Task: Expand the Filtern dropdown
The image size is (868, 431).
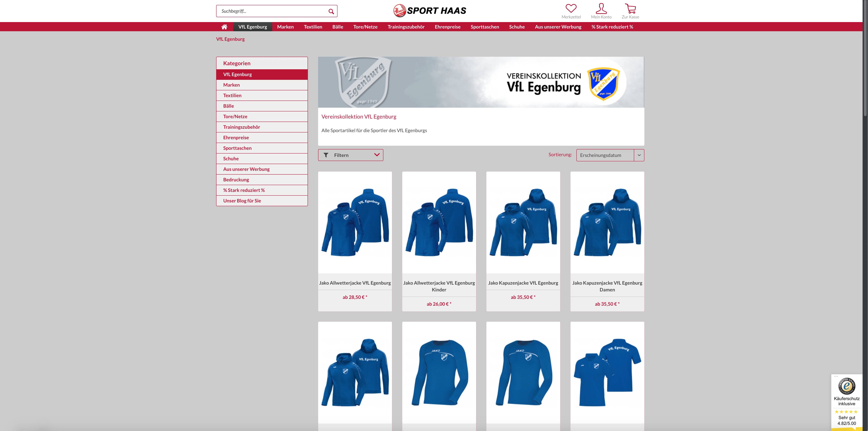Action: pyautogui.click(x=350, y=155)
